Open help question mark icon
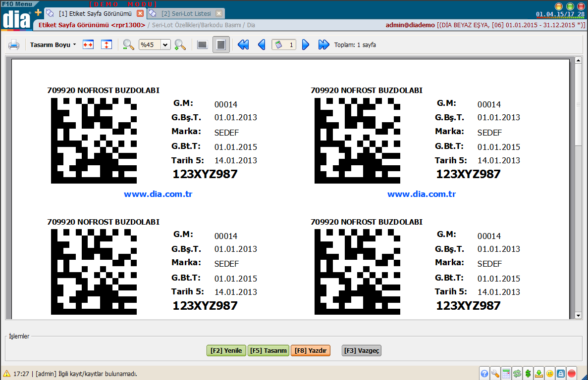 484,374
